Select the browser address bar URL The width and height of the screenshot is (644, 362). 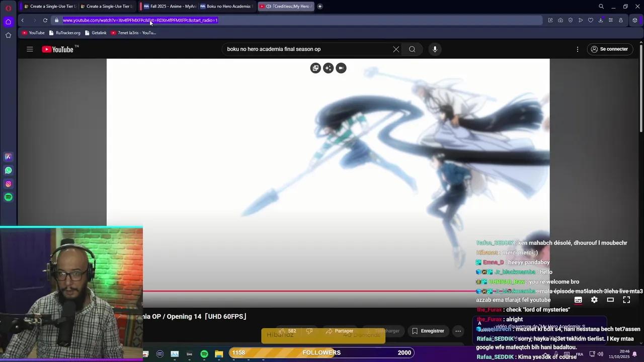(x=297, y=20)
